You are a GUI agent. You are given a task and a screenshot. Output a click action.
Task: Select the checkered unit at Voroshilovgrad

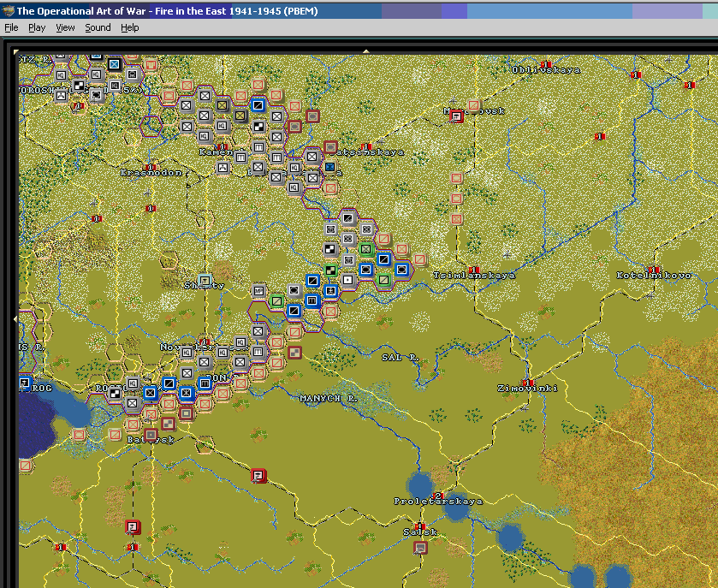[80, 86]
